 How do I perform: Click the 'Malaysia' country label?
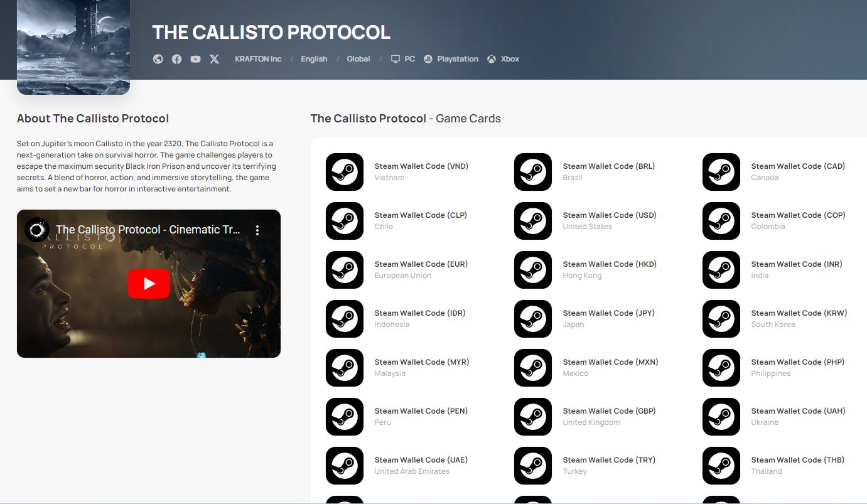(x=390, y=373)
